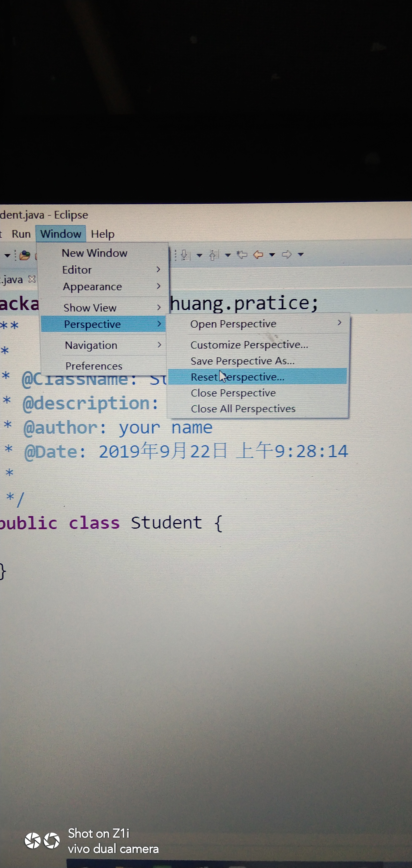Close the .java editor tab
The image size is (412, 868).
(x=32, y=279)
